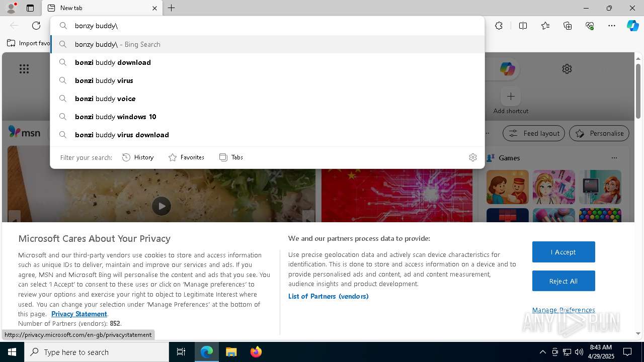
Task: Open the third game thumbnail
Action: pyautogui.click(x=600, y=187)
